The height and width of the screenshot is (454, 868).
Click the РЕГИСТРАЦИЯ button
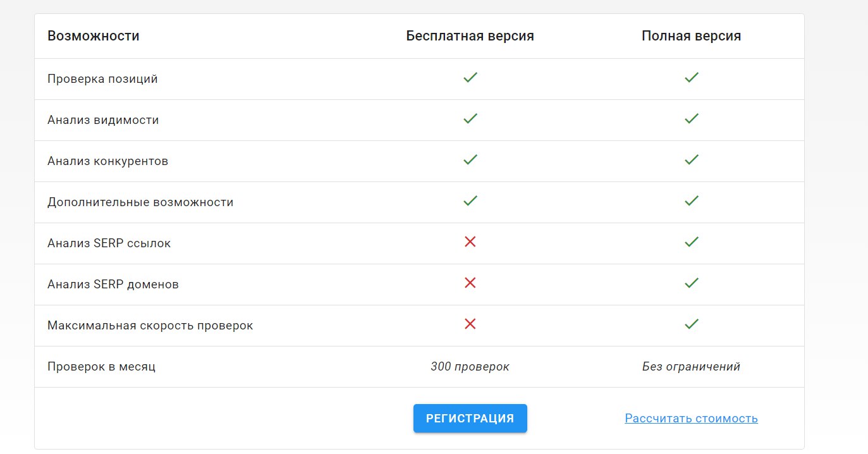470,419
